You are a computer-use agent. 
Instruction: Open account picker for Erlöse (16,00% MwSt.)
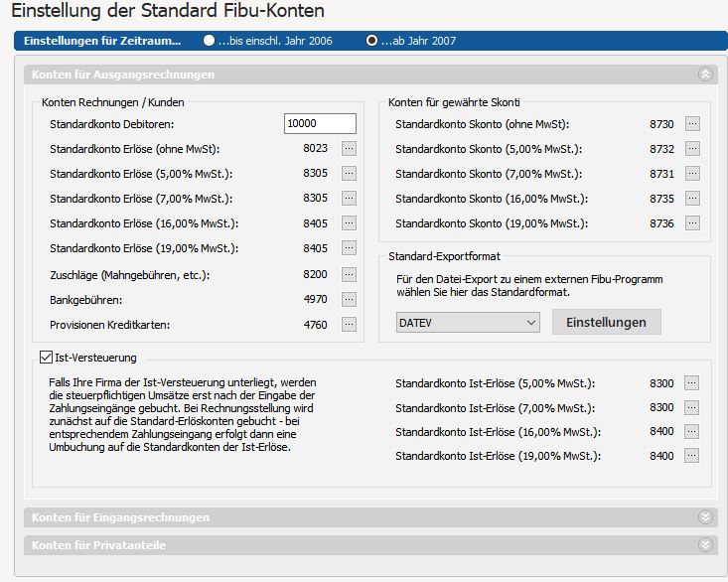(350, 222)
